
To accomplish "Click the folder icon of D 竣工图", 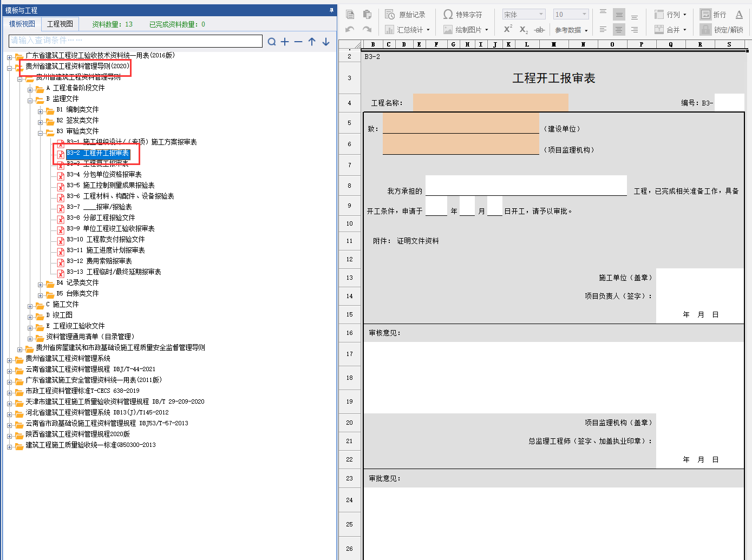I will [x=40, y=316].
